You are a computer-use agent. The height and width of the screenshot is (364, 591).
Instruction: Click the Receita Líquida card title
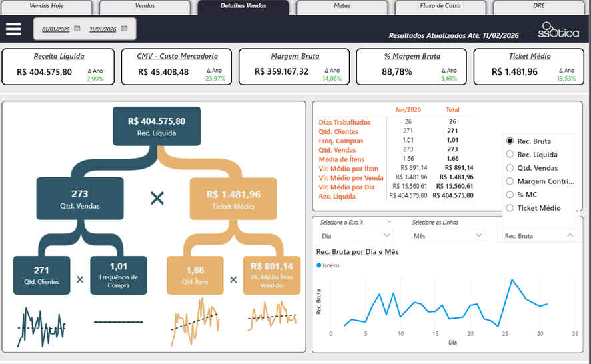tap(59, 56)
